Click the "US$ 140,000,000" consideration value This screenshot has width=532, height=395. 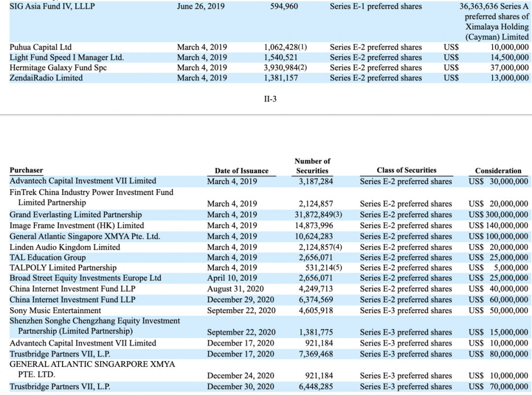(x=498, y=226)
